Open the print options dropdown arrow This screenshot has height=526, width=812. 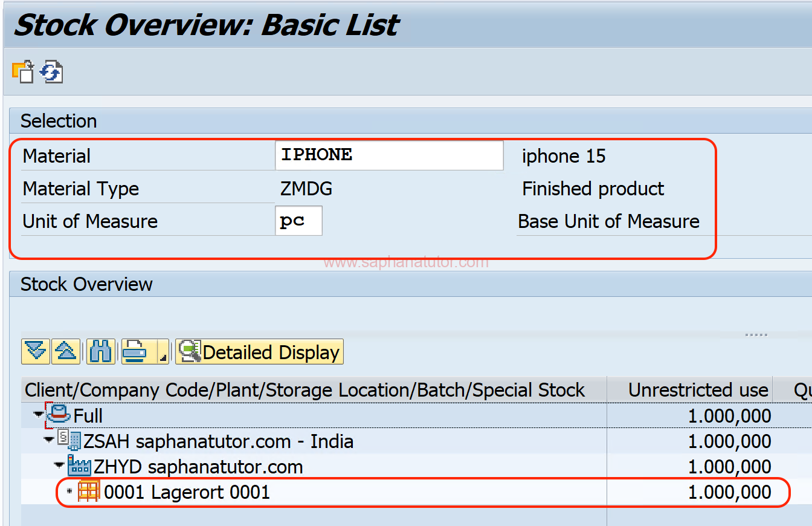click(x=163, y=351)
